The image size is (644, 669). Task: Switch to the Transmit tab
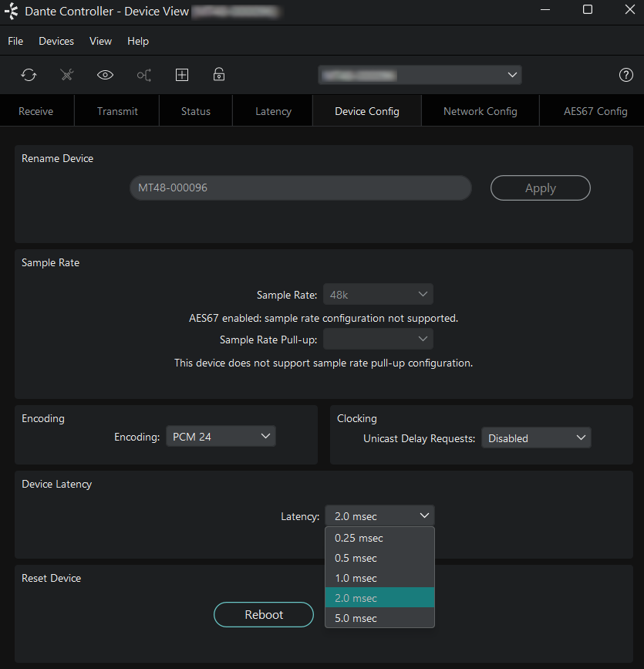117,111
